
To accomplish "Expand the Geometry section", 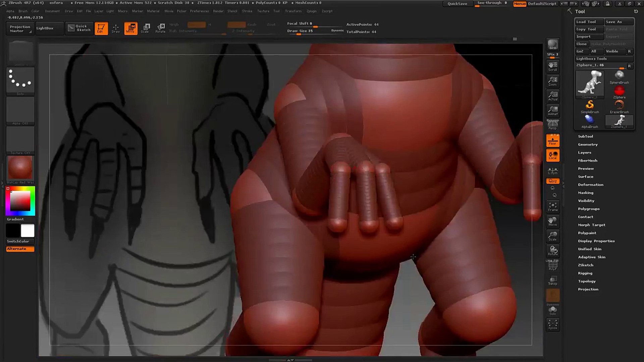I will [588, 144].
